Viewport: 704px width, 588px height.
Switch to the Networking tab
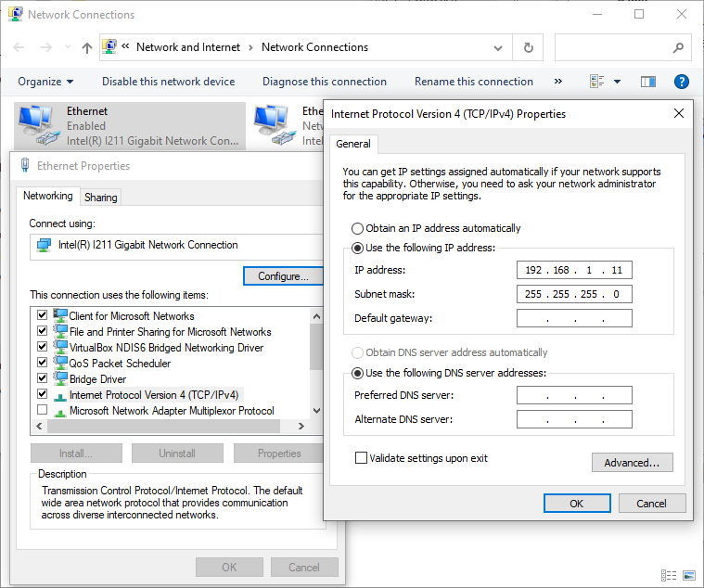48,196
